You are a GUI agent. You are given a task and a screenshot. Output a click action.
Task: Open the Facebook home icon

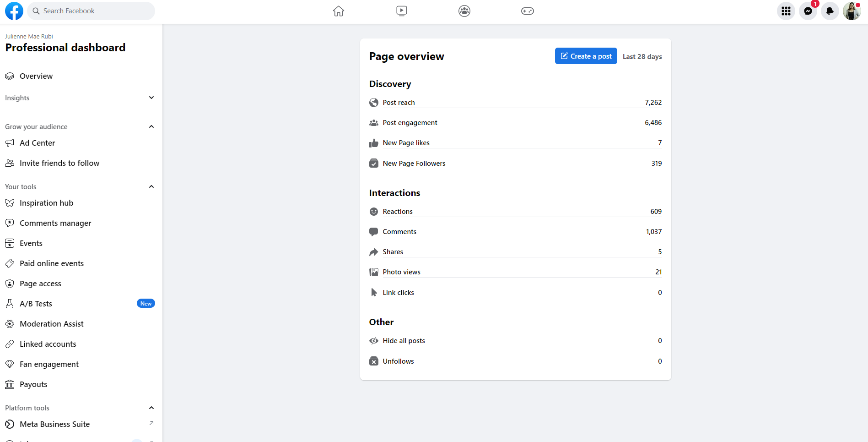click(339, 11)
